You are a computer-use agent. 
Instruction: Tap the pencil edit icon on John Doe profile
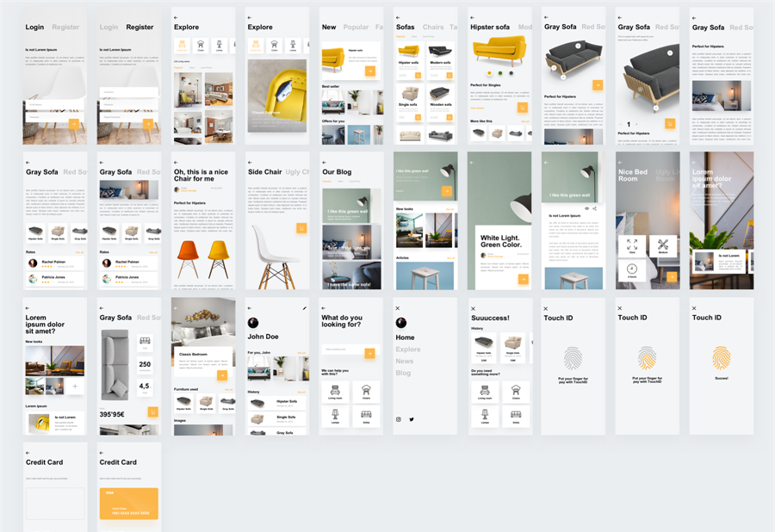click(x=305, y=307)
